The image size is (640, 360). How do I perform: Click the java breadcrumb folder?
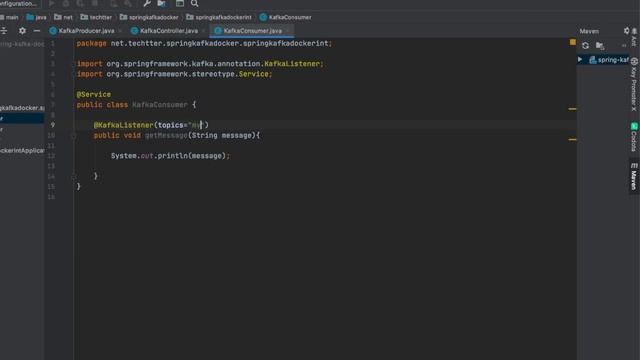point(36,17)
